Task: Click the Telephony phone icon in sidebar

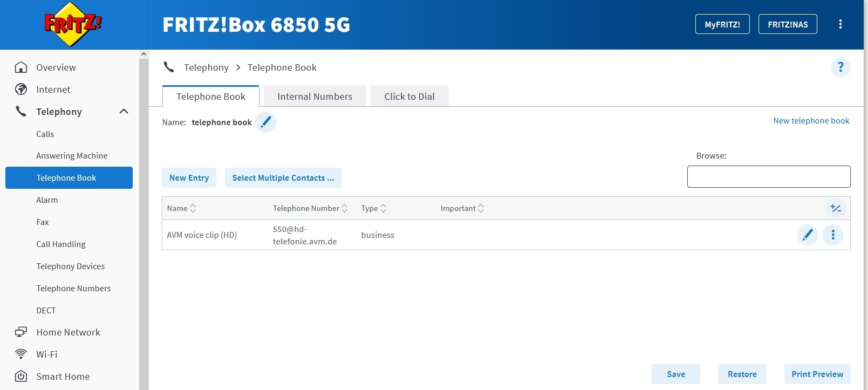Action: point(21,112)
